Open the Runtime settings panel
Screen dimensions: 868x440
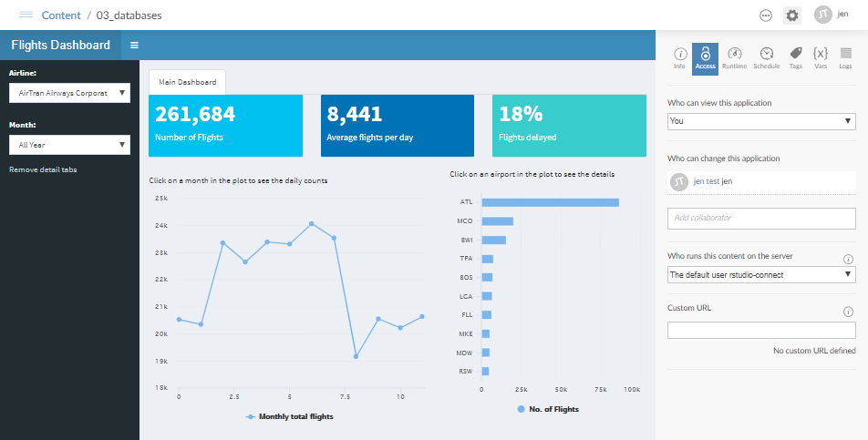pos(734,57)
